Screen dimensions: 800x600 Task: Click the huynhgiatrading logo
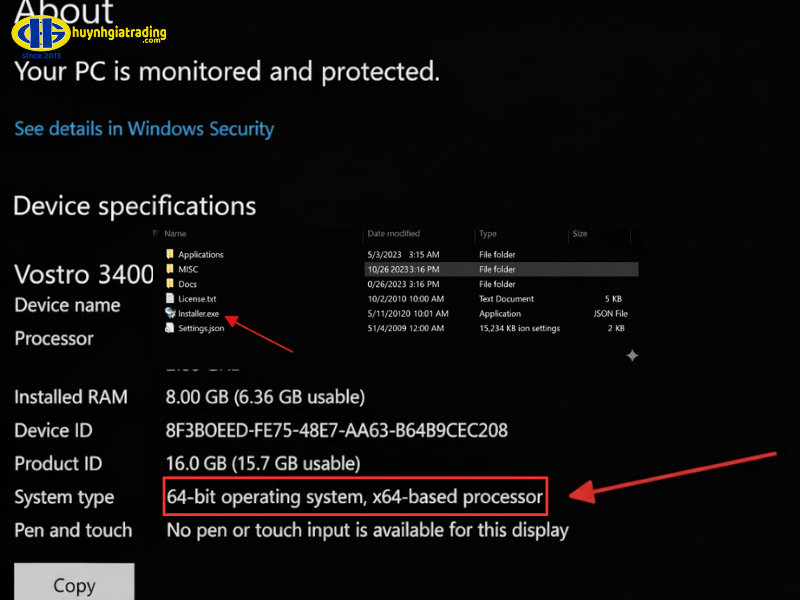point(88,35)
